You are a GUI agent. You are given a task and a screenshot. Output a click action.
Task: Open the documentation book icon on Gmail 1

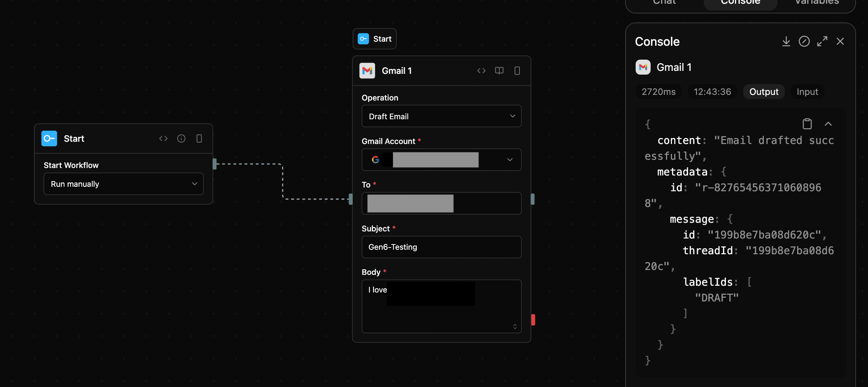coord(499,70)
